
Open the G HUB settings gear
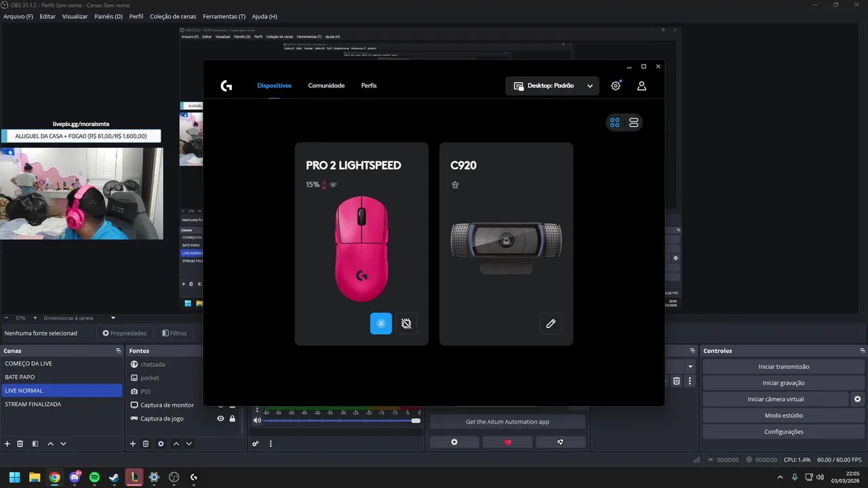616,86
